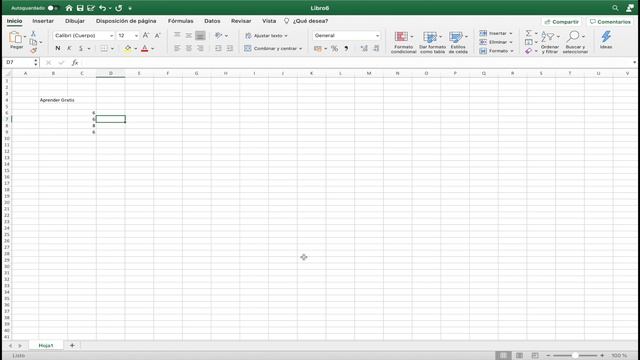Click the Name Box showing D7
640x360 pixels.
(18, 62)
